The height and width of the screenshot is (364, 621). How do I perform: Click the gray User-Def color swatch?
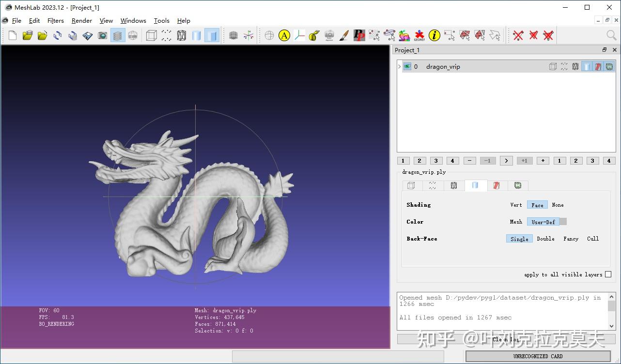pyautogui.click(x=563, y=222)
